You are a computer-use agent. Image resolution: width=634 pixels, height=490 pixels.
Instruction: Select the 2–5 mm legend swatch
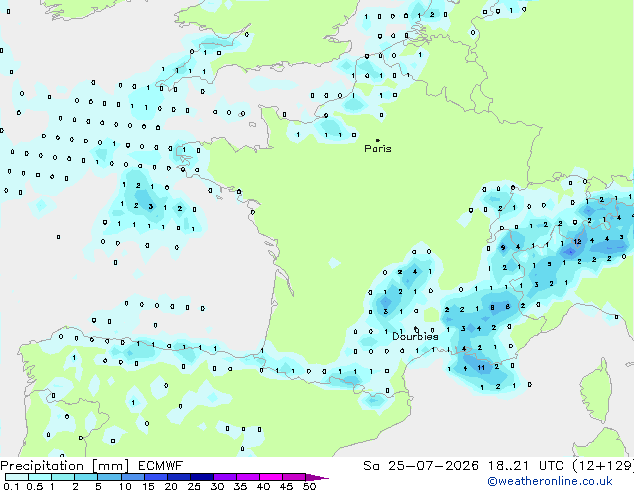point(86,477)
